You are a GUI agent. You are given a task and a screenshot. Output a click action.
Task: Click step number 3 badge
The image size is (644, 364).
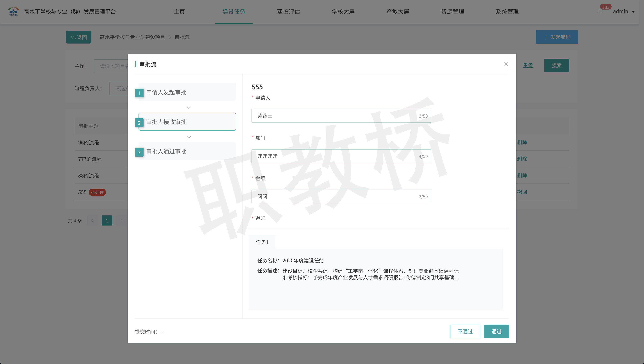pyautogui.click(x=139, y=152)
